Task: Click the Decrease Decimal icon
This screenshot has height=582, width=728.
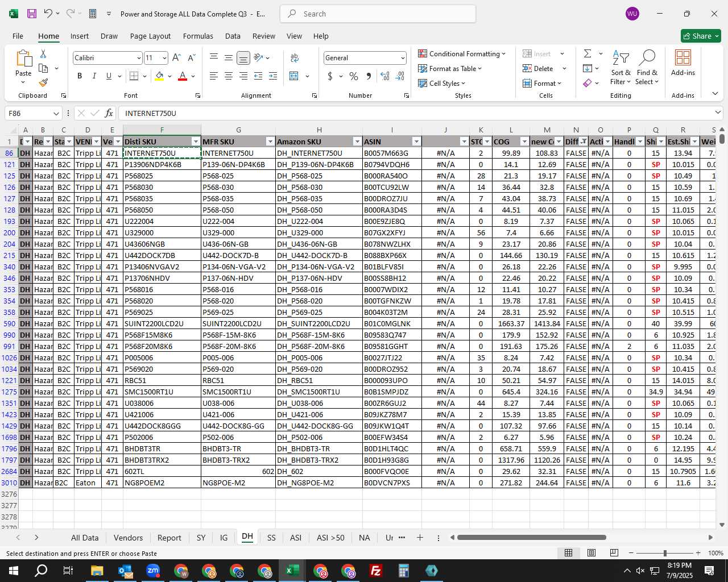Action: [400, 76]
